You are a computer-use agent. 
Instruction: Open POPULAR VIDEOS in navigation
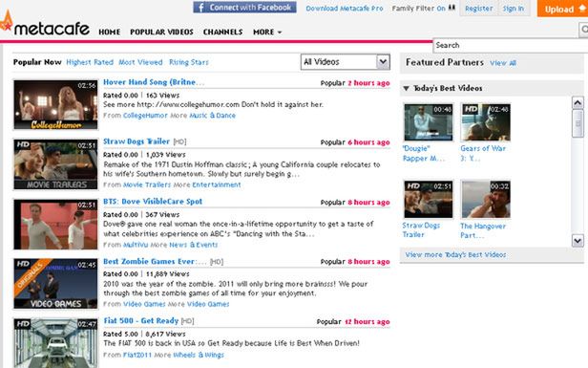[161, 32]
